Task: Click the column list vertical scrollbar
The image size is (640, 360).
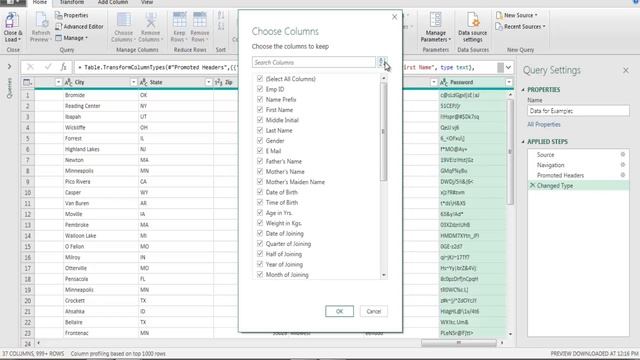Action: click(x=383, y=131)
